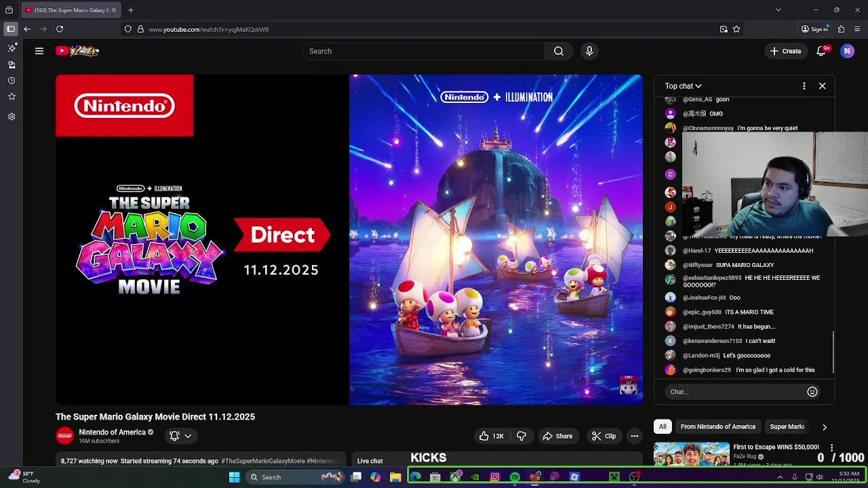Open the weather widget showing 50°F Cloudy

click(x=24, y=477)
